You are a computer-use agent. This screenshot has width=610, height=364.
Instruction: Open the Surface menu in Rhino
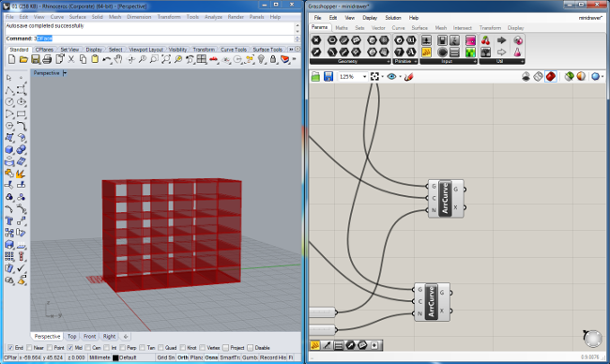point(77,17)
